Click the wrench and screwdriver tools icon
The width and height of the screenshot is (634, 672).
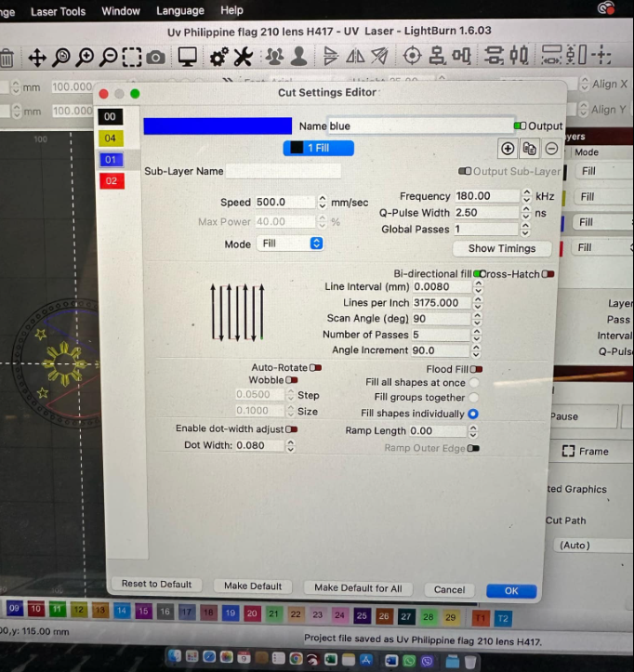(x=244, y=58)
